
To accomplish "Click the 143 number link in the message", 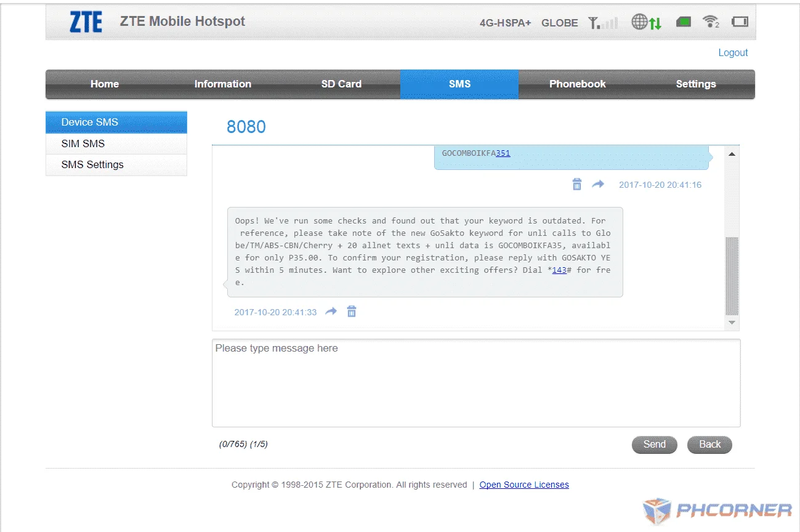I will pos(559,270).
